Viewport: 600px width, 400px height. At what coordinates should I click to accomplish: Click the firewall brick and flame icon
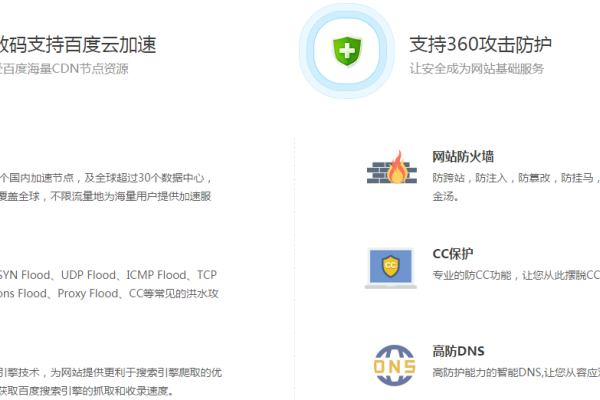pyautogui.click(x=392, y=167)
